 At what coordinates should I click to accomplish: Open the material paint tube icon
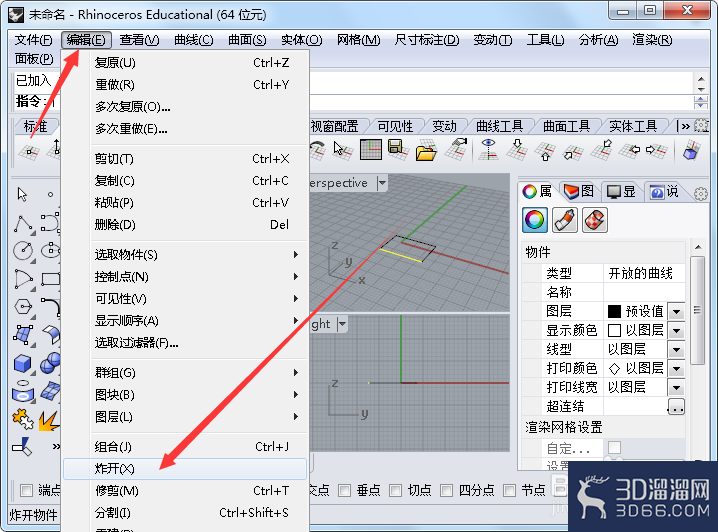[565, 220]
